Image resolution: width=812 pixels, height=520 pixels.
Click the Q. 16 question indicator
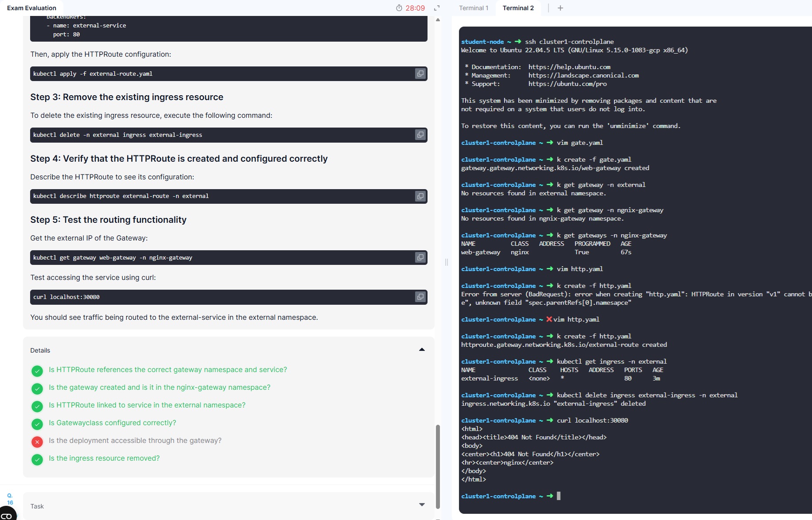coord(10,499)
